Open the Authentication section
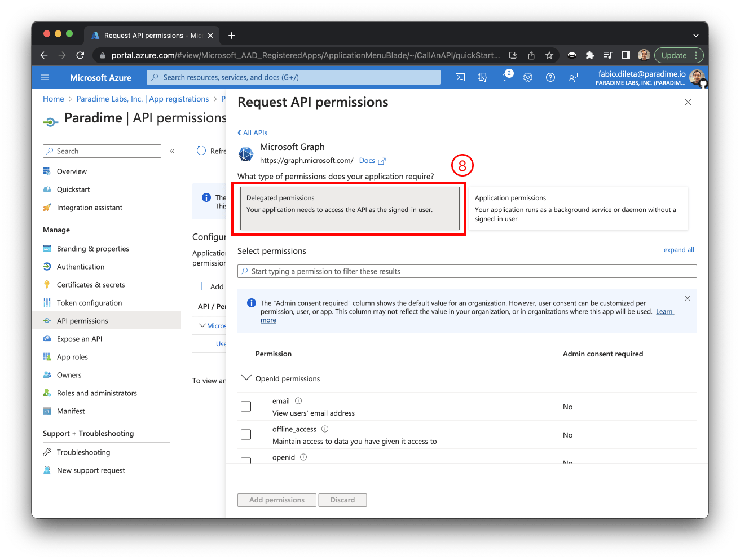The height and width of the screenshot is (560, 740). [81, 267]
